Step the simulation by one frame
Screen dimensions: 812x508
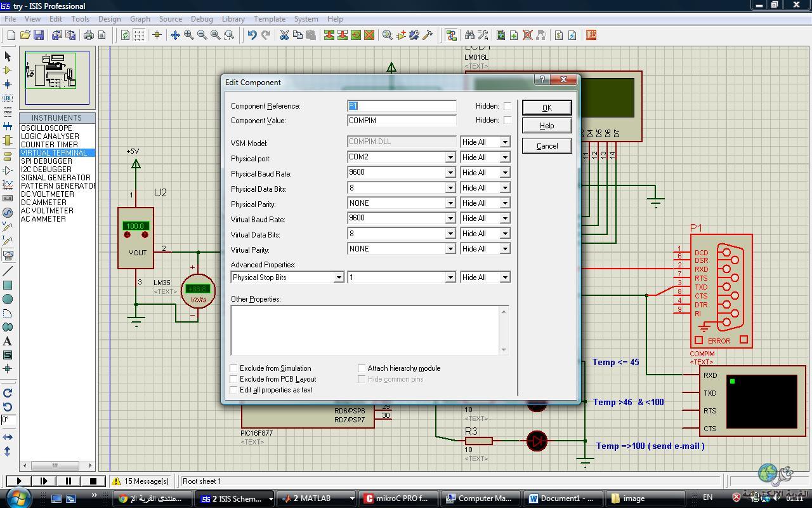tap(44, 481)
